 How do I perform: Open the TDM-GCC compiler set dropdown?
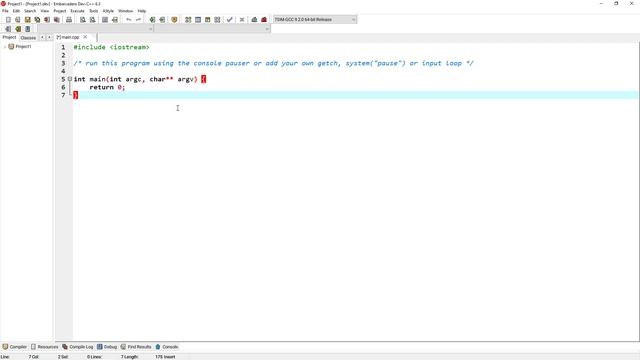pos(315,20)
